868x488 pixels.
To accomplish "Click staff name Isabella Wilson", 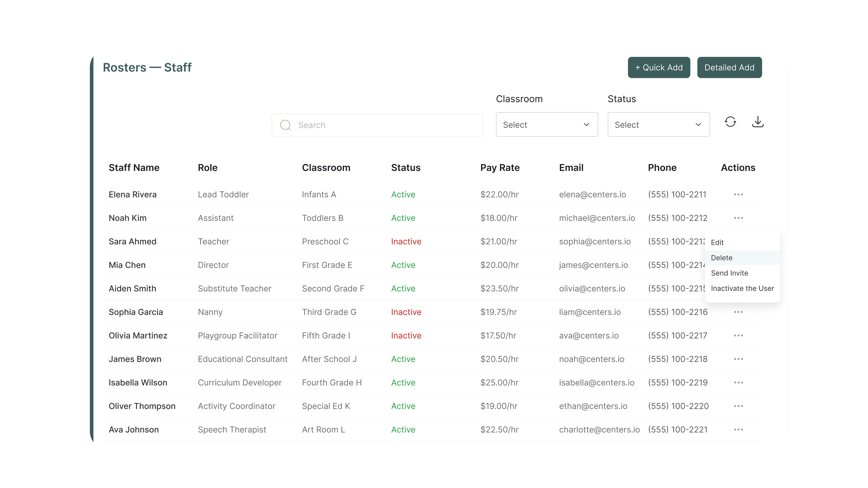I will [138, 383].
